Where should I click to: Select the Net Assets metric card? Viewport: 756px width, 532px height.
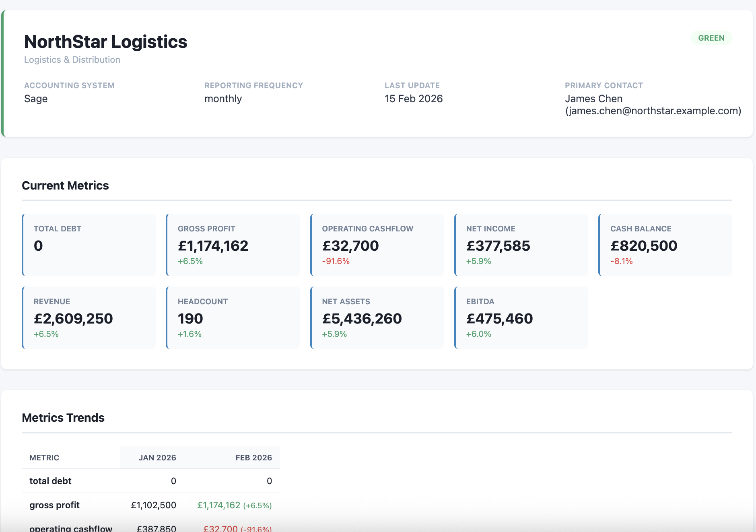click(377, 317)
